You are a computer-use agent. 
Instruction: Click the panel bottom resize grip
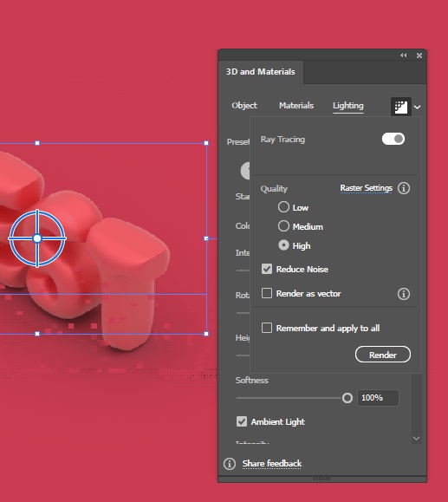[x=321, y=479]
